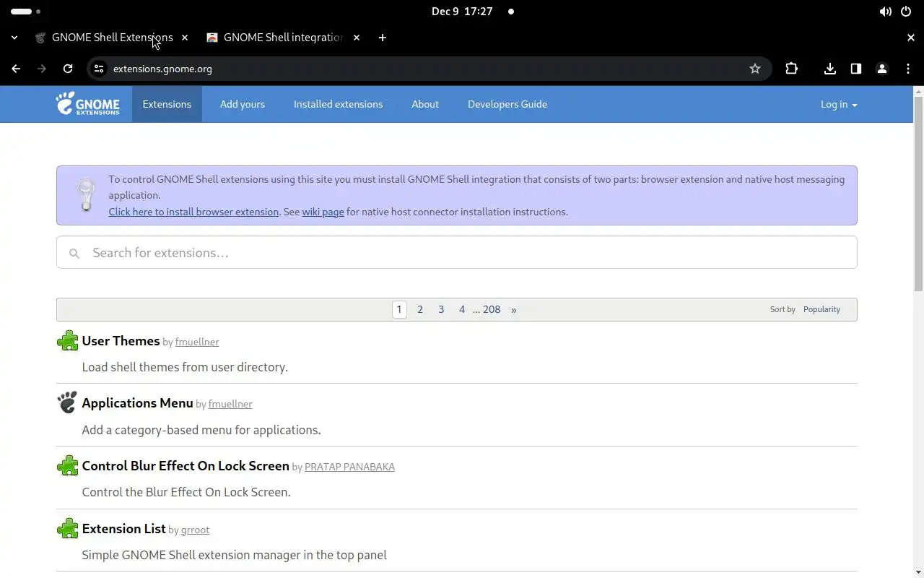Open Installed extensions nav item

click(x=338, y=104)
